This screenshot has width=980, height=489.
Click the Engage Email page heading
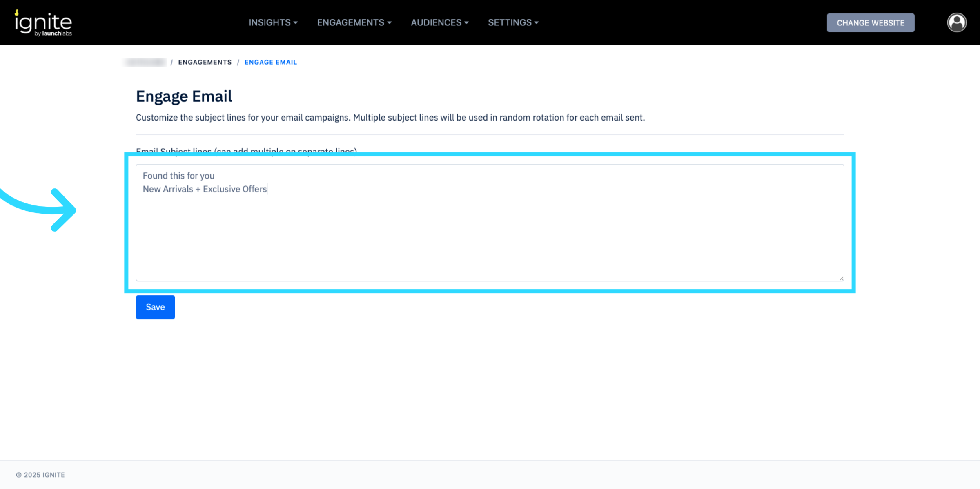pyautogui.click(x=184, y=96)
